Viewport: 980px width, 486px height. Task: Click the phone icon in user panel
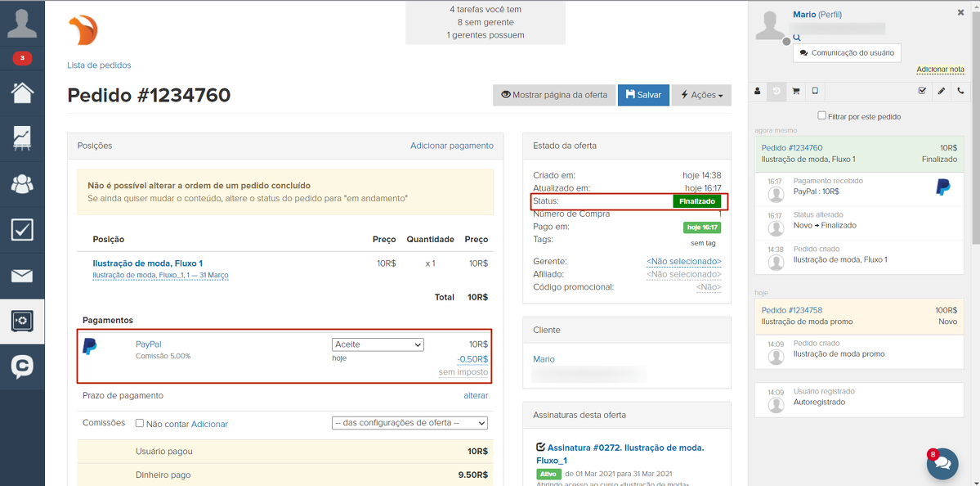960,91
